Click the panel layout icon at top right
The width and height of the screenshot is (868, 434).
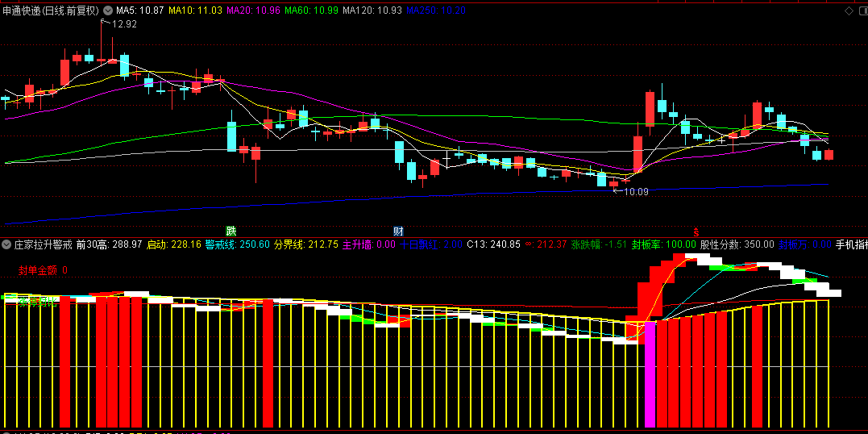[x=862, y=10]
